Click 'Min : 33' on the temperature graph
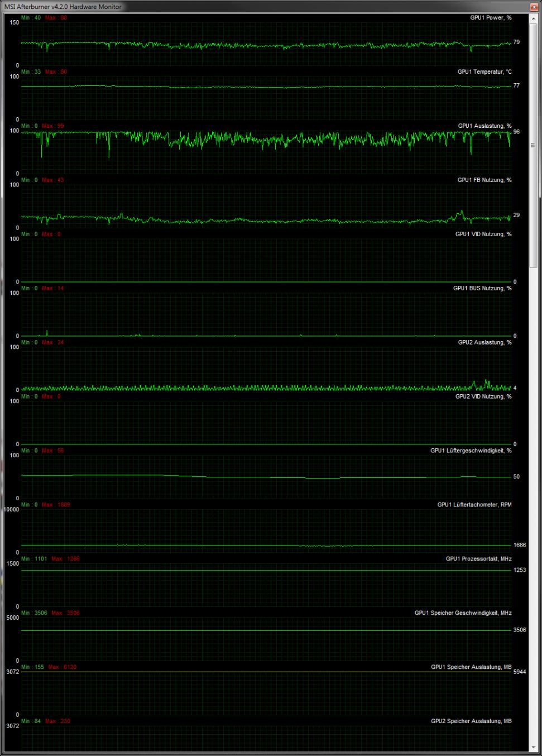 pos(31,72)
